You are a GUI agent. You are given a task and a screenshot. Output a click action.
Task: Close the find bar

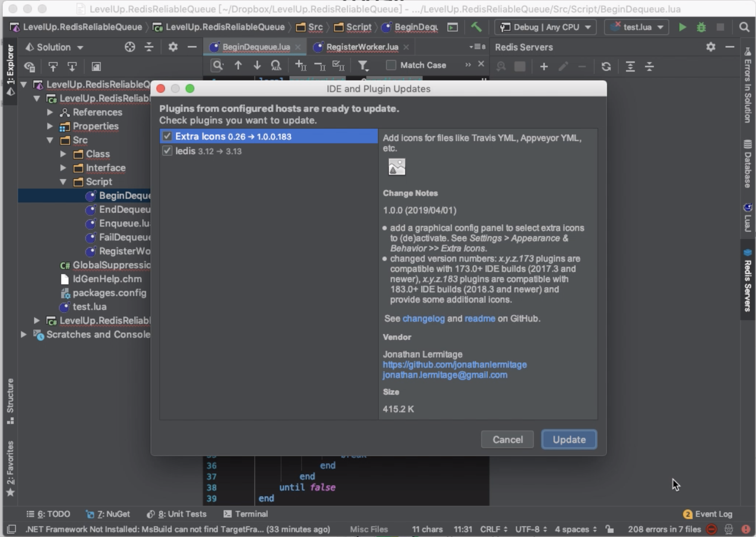[x=481, y=64]
